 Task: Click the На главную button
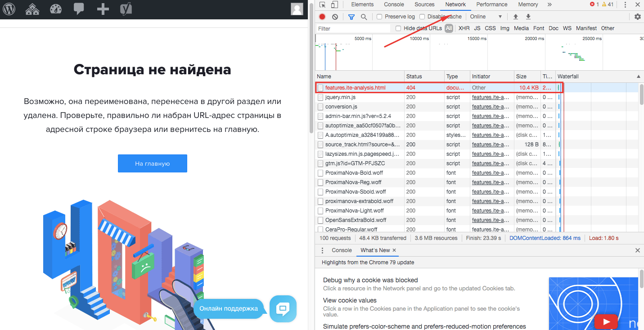click(152, 163)
